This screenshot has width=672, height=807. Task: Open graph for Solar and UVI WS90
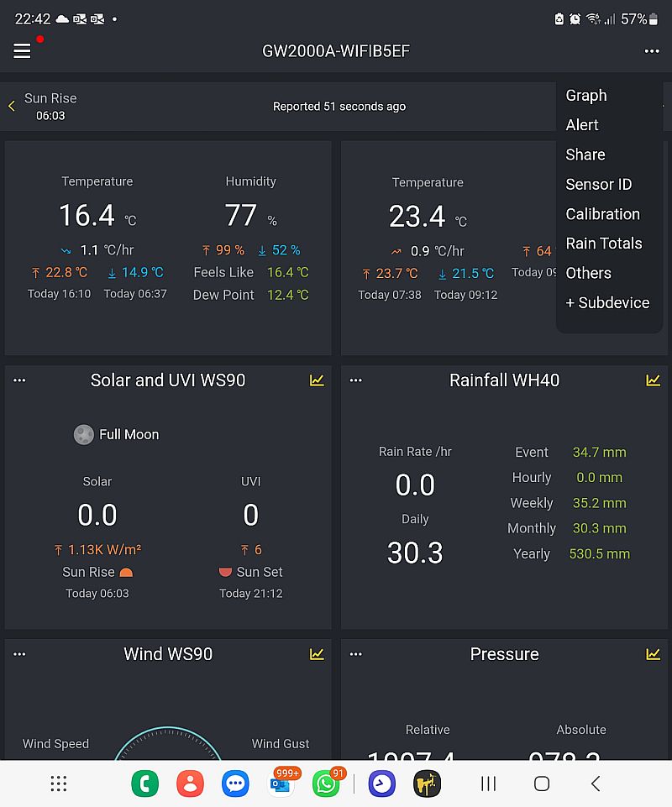point(317,380)
